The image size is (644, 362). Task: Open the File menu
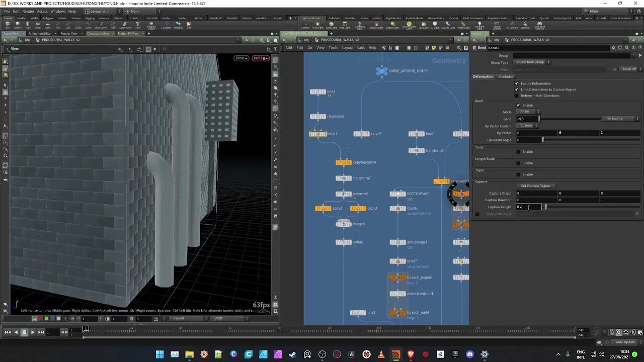[x=7, y=11]
